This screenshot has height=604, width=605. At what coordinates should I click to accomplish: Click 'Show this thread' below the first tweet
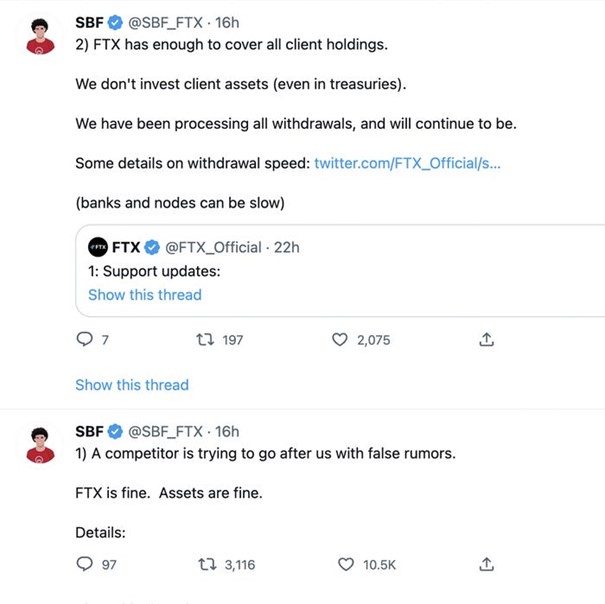tap(131, 385)
